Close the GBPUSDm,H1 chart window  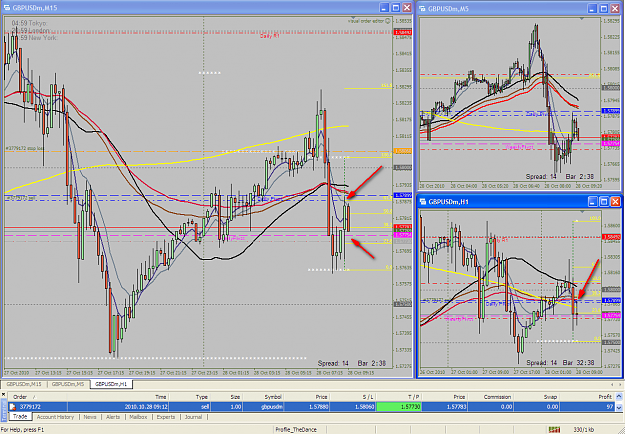click(615, 202)
